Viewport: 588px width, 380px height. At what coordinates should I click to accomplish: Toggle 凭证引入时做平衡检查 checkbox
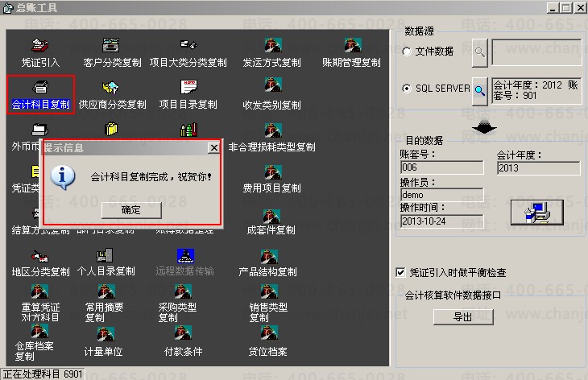tap(400, 272)
